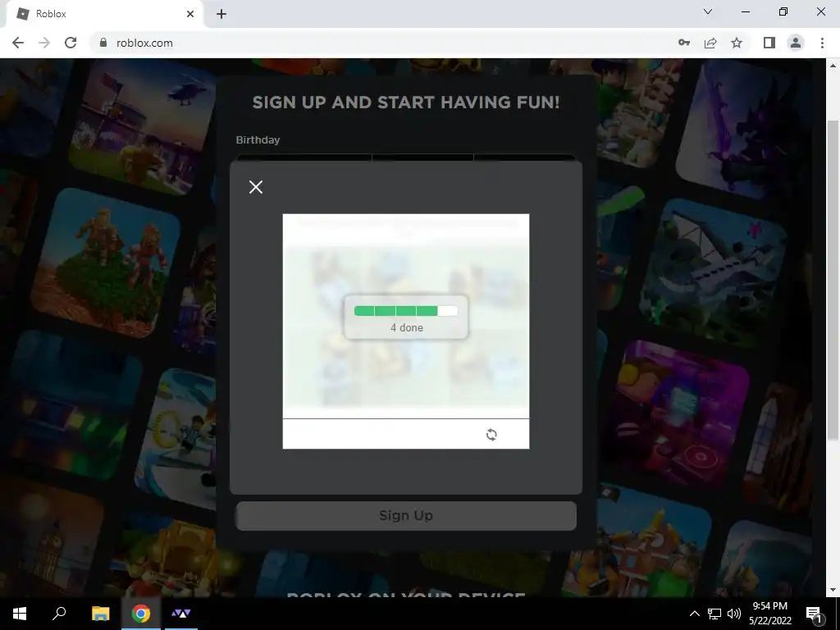The image size is (840, 630).
Task: Open the volume control
Action: [x=734, y=614]
